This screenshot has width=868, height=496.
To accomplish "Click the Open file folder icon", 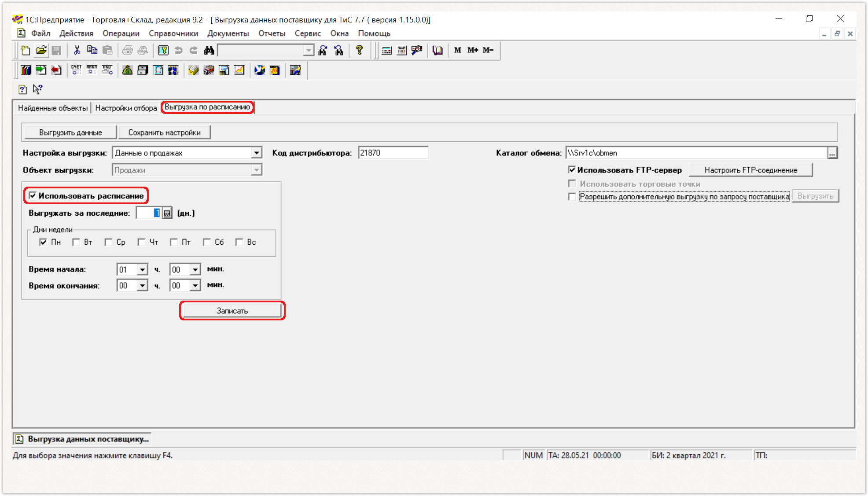I will 41,51.
